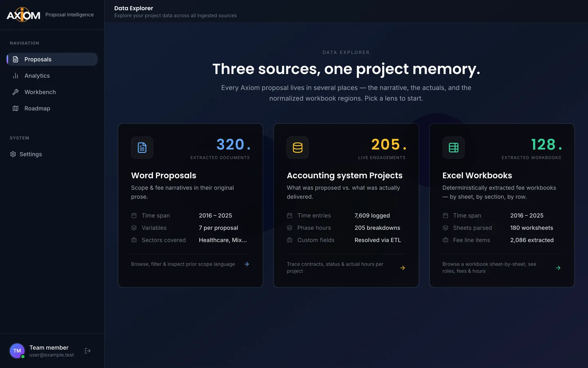
Task: Click the Axiom logo
Action: [x=23, y=15]
